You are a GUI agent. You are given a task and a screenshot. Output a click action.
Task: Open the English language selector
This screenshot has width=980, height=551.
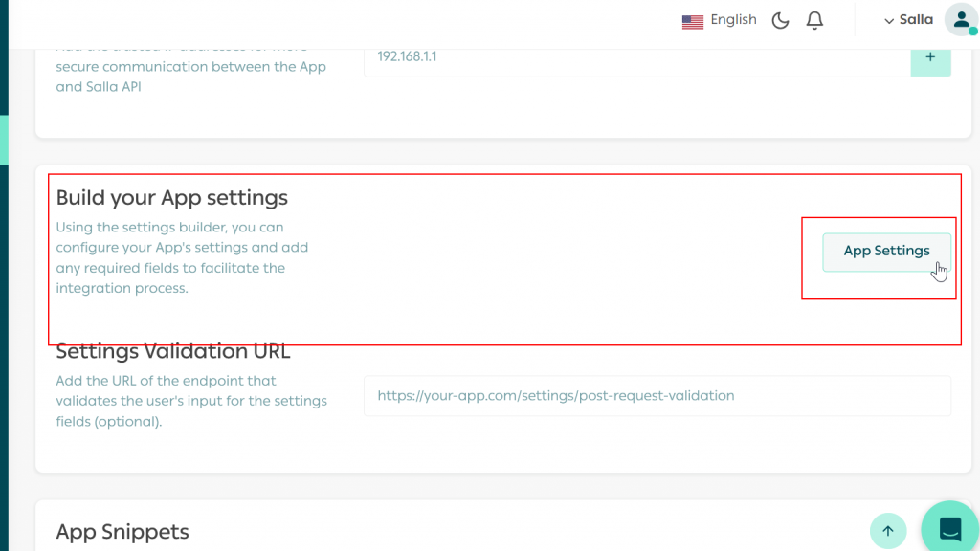(733, 19)
